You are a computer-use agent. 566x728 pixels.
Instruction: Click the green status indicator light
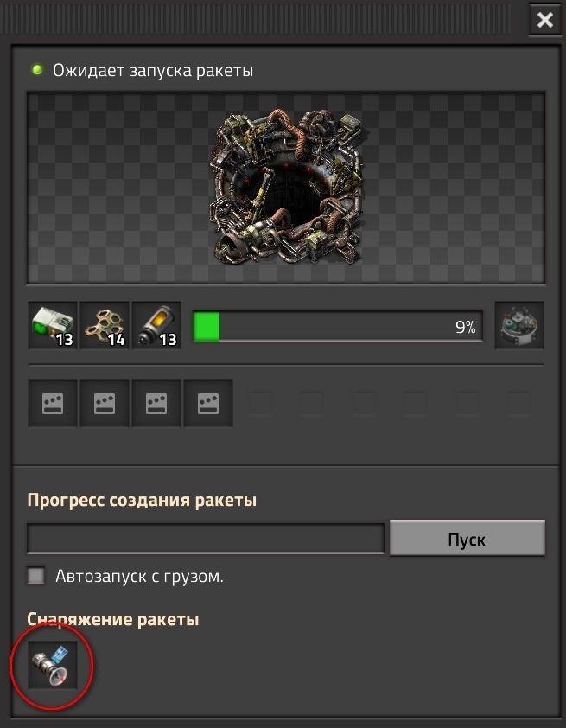point(37,70)
